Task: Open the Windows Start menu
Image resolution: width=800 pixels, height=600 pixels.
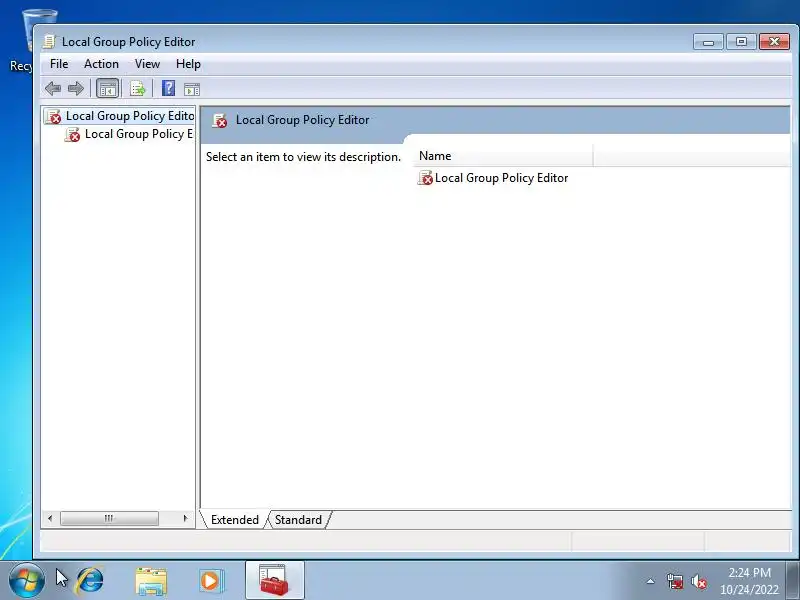Action: 27,581
